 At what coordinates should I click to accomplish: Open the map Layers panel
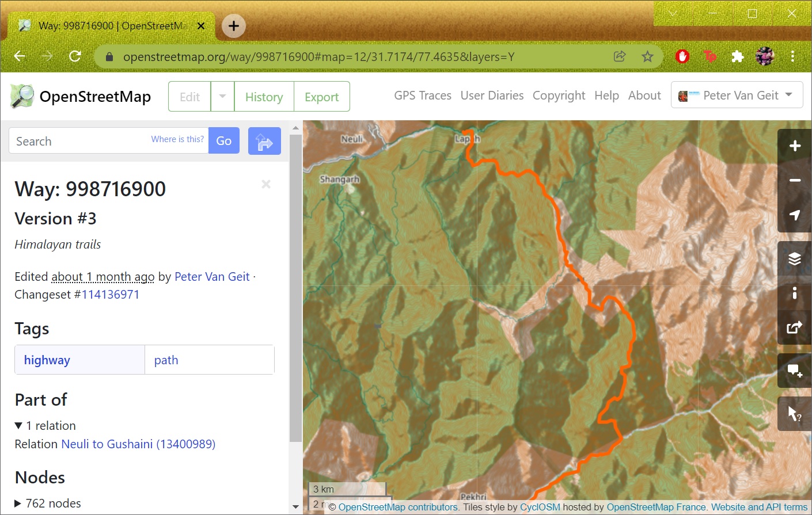point(795,259)
